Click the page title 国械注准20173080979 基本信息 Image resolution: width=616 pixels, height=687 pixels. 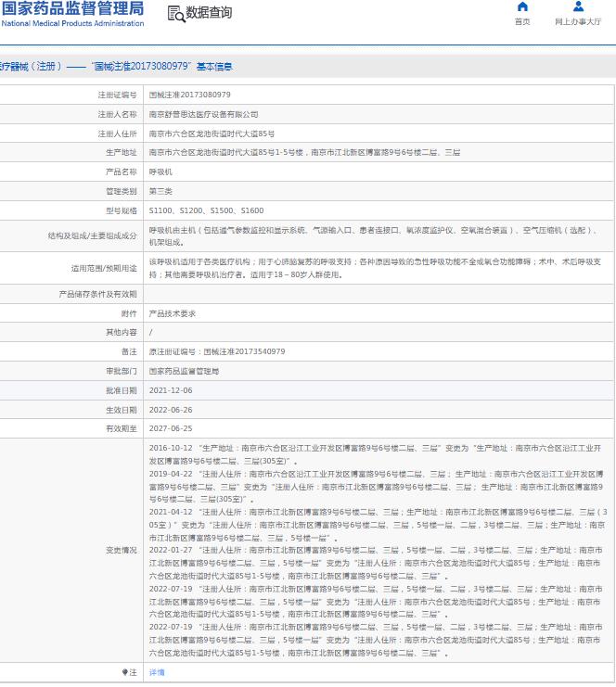click(161, 66)
